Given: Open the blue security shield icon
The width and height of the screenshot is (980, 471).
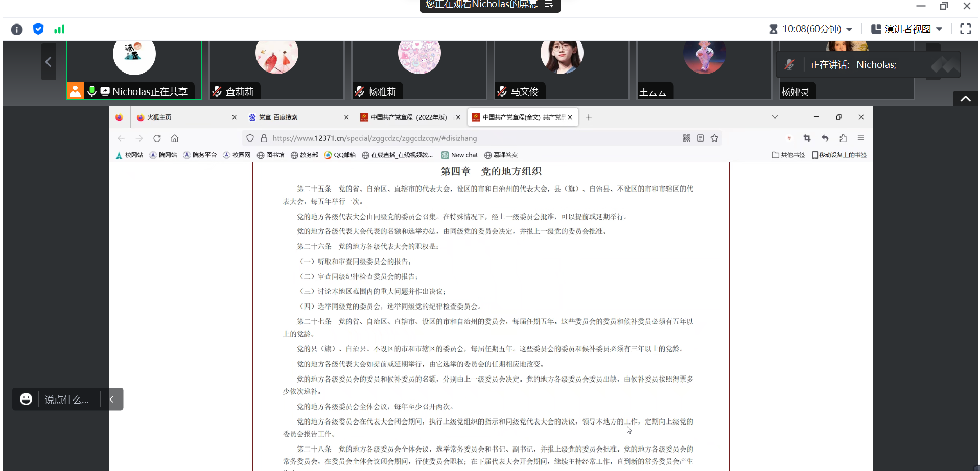Looking at the screenshot, I should (38, 29).
